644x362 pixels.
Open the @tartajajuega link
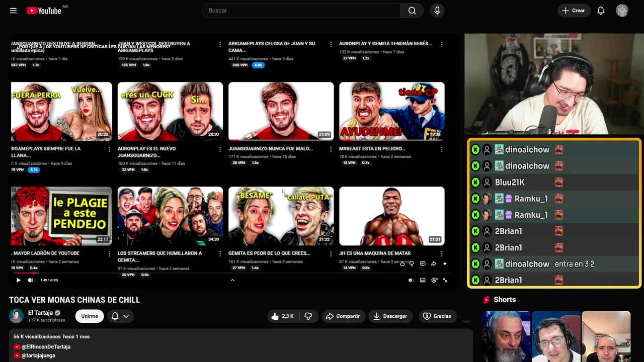click(38, 355)
